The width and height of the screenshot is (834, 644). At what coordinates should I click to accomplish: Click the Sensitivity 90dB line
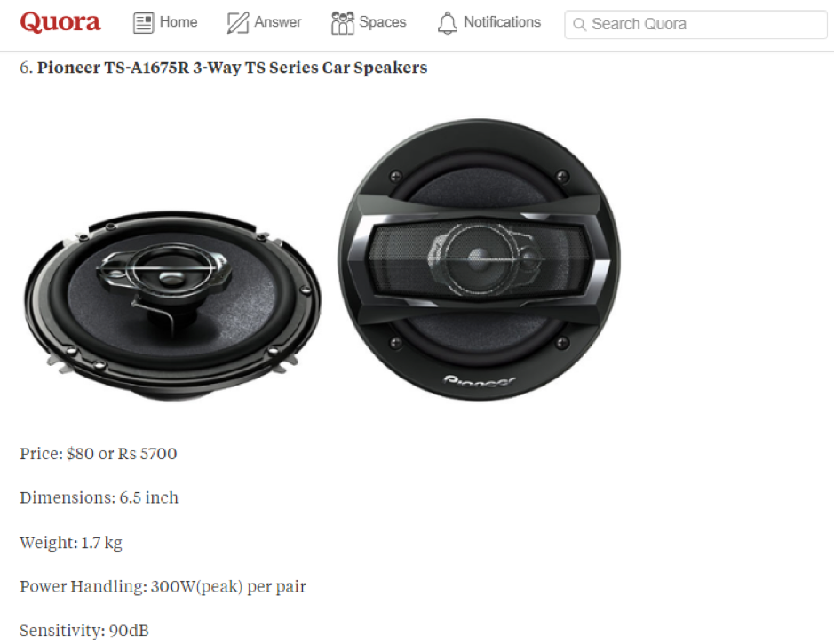[84, 631]
